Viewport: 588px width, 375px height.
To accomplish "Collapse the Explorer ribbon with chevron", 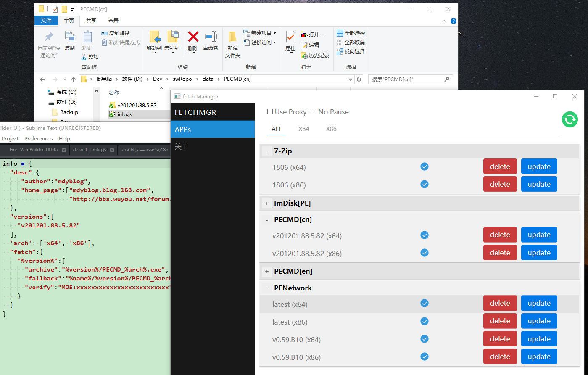I will [444, 21].
